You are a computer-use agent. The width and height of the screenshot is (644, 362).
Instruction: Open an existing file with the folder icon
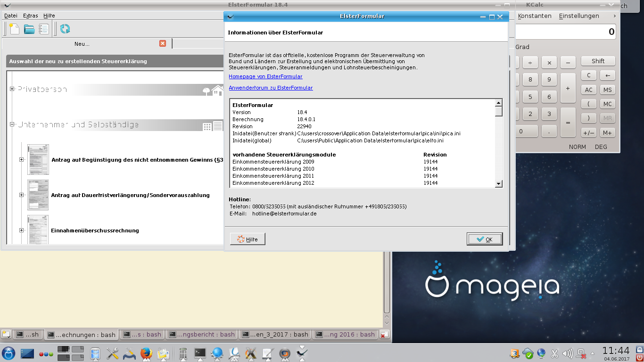coord(29,29)
